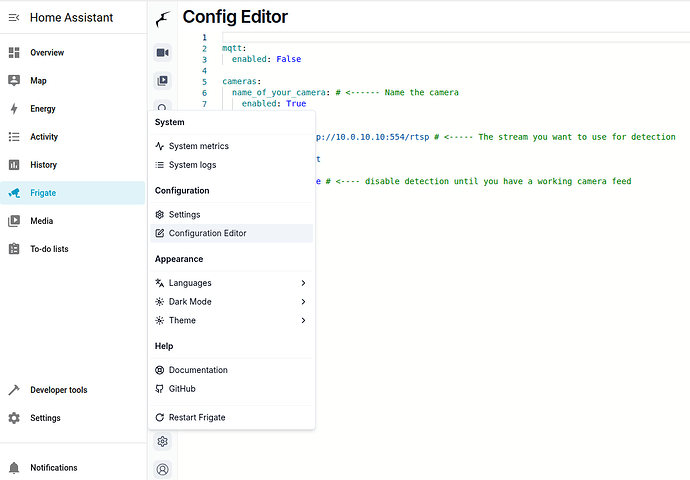
Task: Open System logs menu entry
Action: 192,165
